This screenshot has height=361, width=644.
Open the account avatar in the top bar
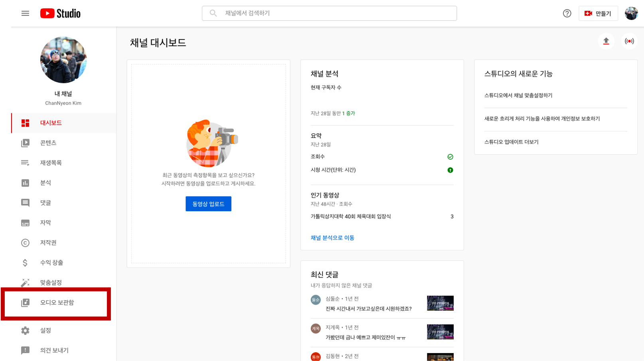[631, 14]
